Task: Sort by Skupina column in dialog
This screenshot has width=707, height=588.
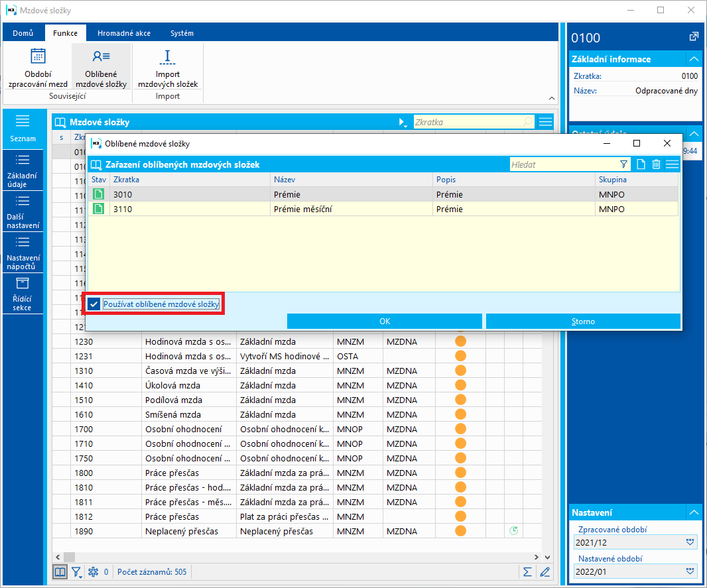Action: tap(637, 180)
